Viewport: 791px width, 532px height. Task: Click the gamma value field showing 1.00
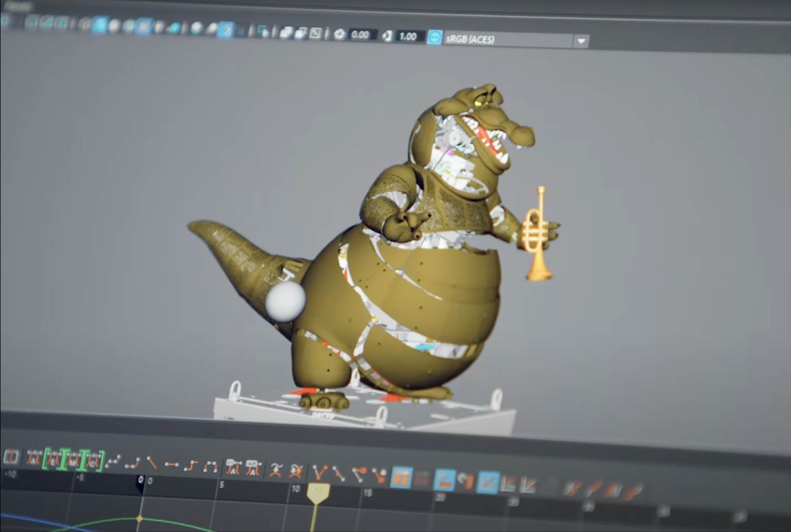408,36
